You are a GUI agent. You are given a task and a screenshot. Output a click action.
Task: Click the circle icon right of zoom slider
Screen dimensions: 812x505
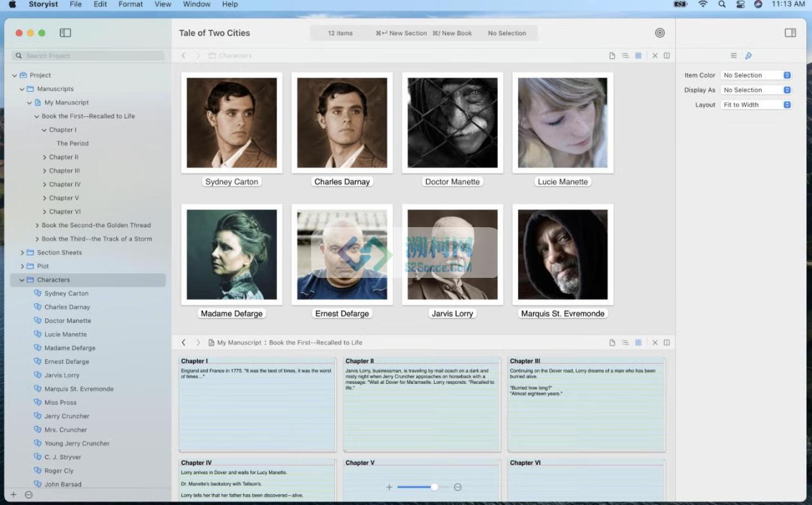click(457, 487)
